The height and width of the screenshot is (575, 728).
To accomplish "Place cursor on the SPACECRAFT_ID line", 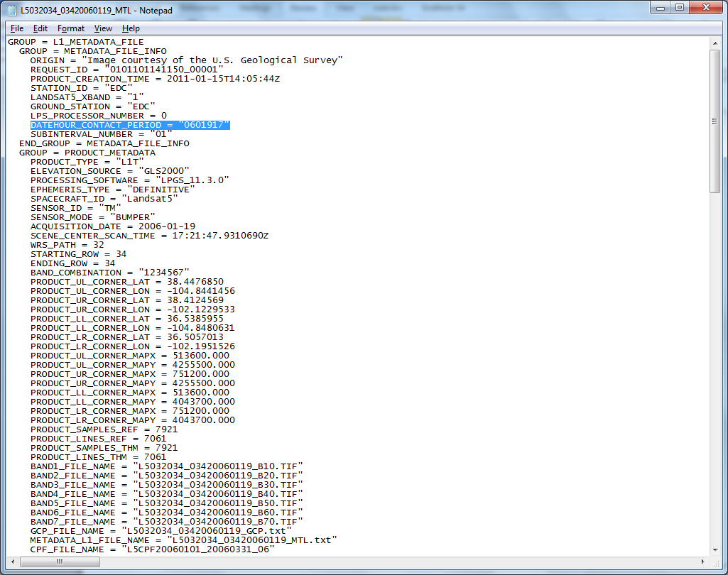I will pos(104,199).
